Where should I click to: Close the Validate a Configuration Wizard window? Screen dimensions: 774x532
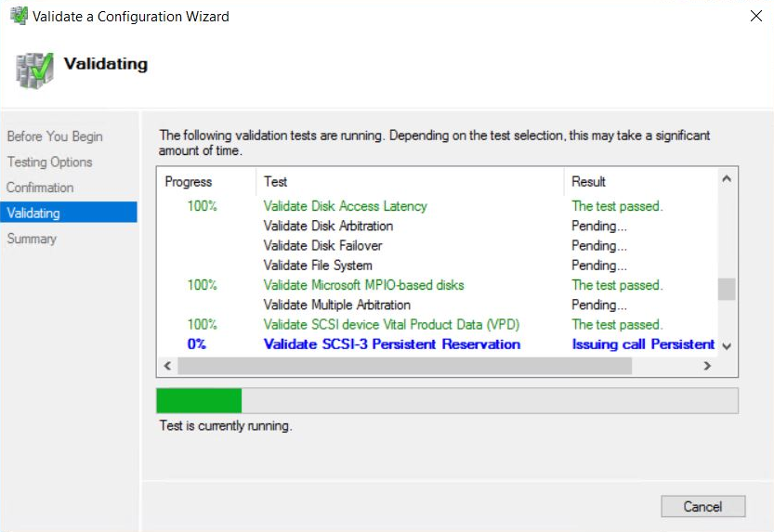pos(755,16)
